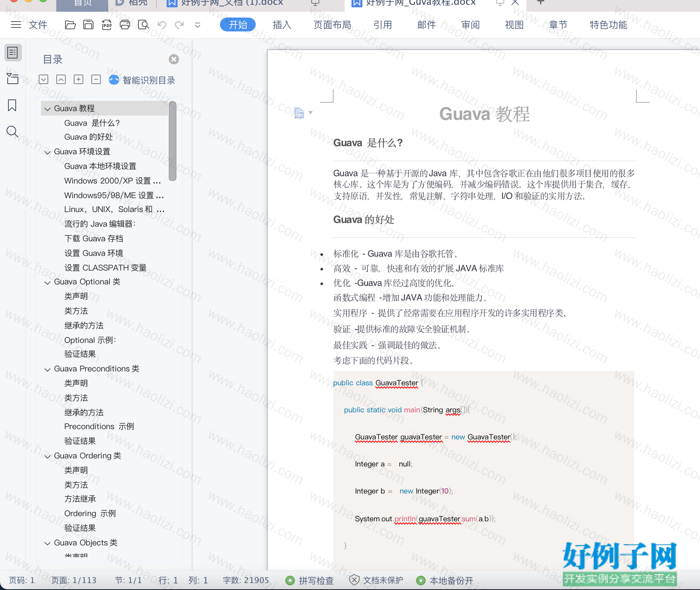This screenshot has height=590, width=700.
Task: Open dropdown arrow next to page icon
Action: (311, 112)
